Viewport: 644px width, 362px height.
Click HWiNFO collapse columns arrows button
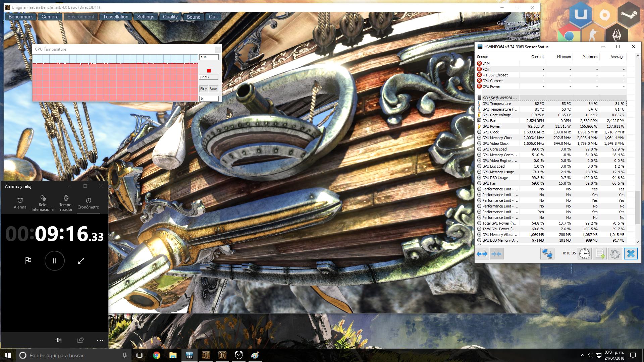[496, 254]
